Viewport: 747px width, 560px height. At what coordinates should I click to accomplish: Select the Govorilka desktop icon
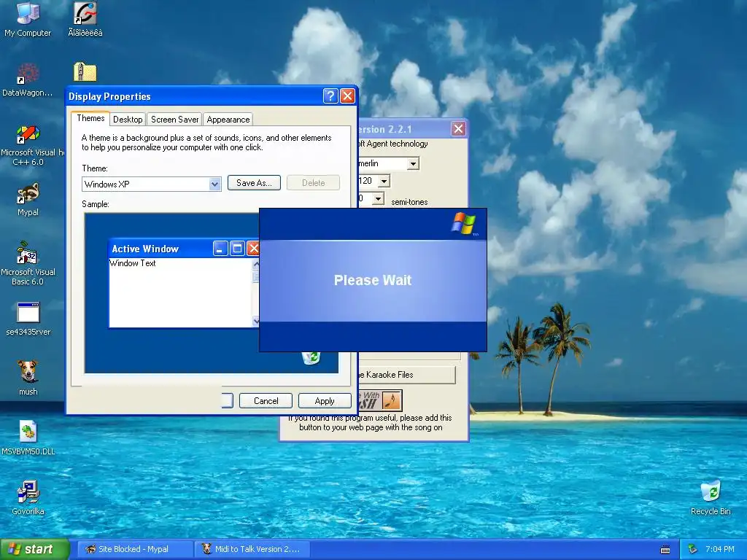click(x=28, y=497)
